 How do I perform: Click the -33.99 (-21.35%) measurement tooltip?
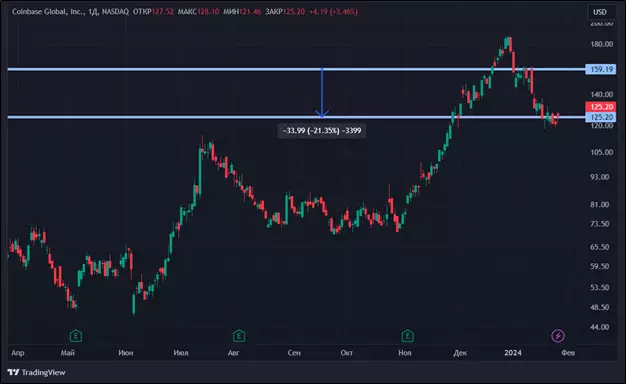tap(322, 131)
